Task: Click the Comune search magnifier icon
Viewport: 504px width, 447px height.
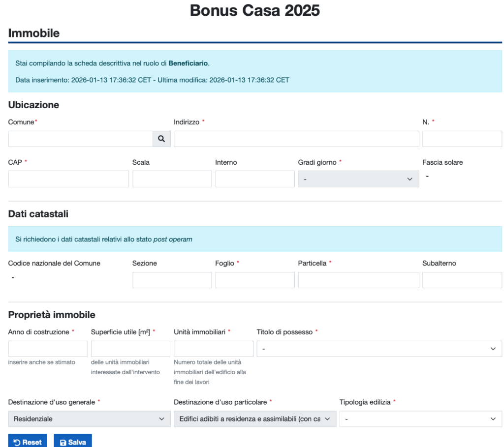Action: click(161, 139)
